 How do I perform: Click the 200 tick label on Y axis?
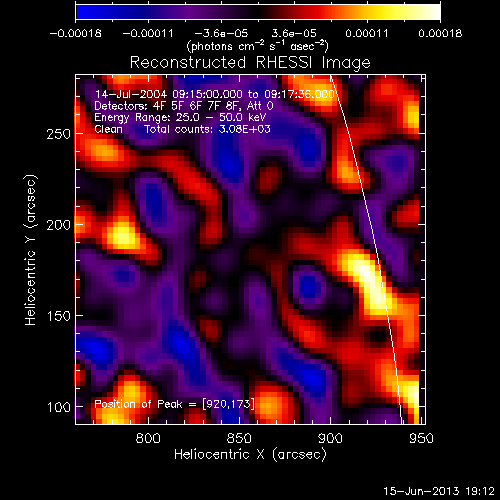coord(59,225)
